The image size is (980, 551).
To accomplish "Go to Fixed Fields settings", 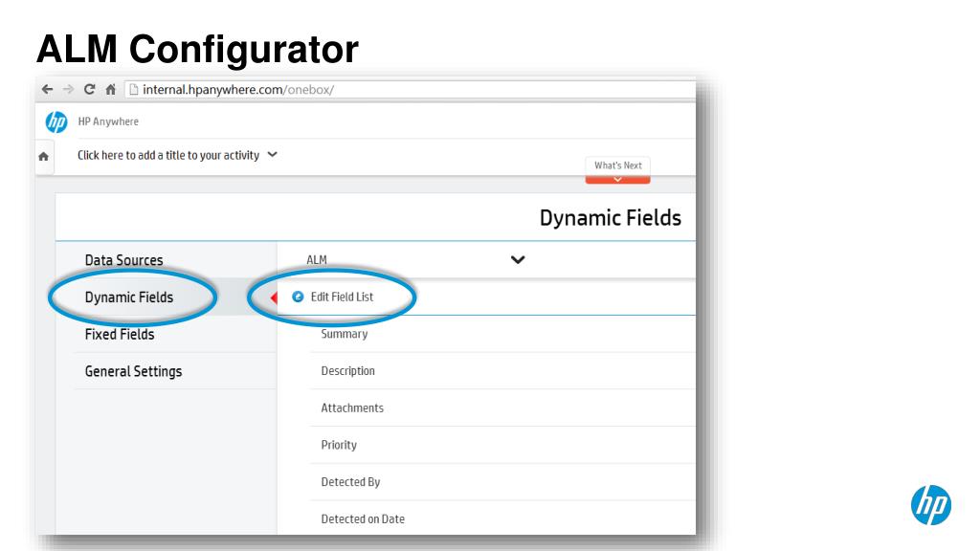I will pos(120,334).
